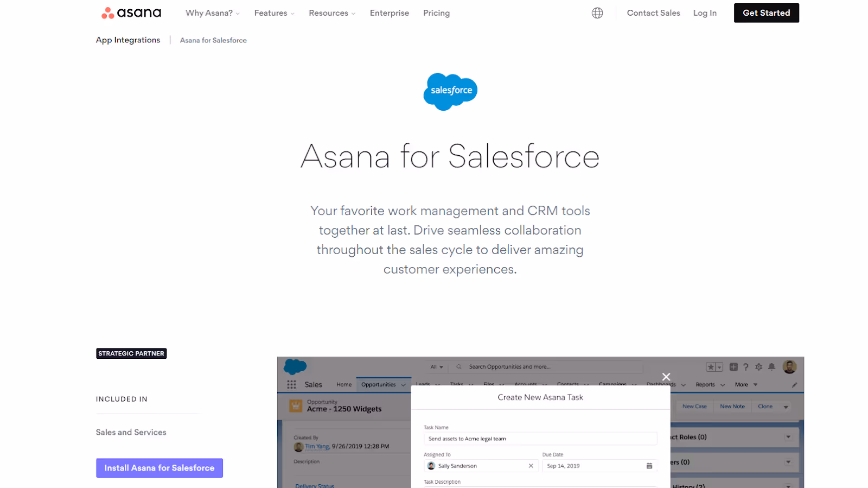Viewport: 868px width, 488px height.
Task: Click the search magnifier in Opportunities search
Action: tap(459, 367)
